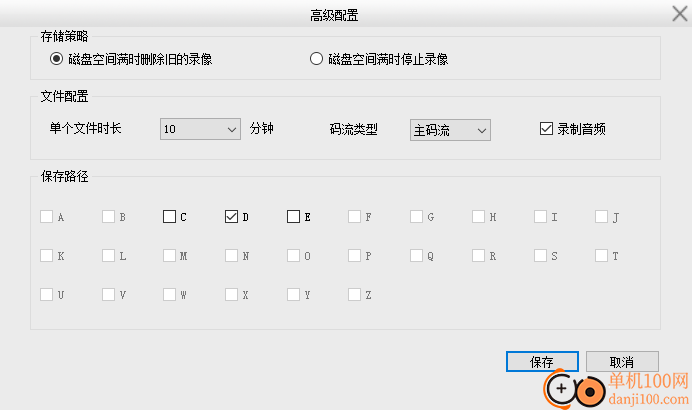
Task: Click disabled drive M checkbox
Action: [169, 256]
